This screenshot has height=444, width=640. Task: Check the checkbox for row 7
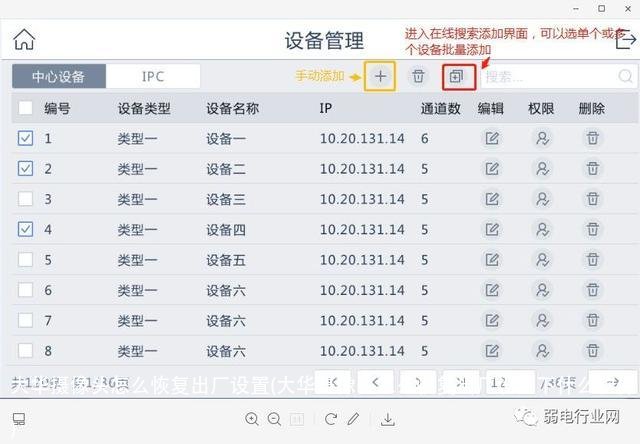coord(25,320)
